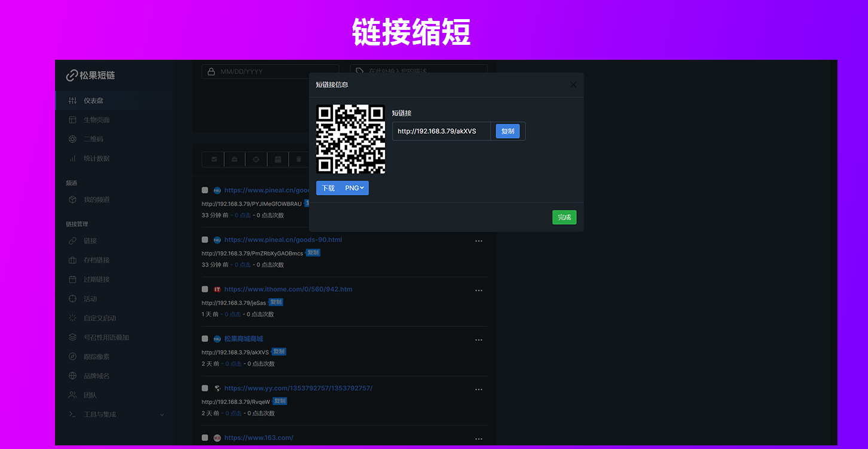The height and width of the screenshot is (449, 868).
Task: Click the short link URL input field
Action: pyautogui.click(x=441, y=132)
